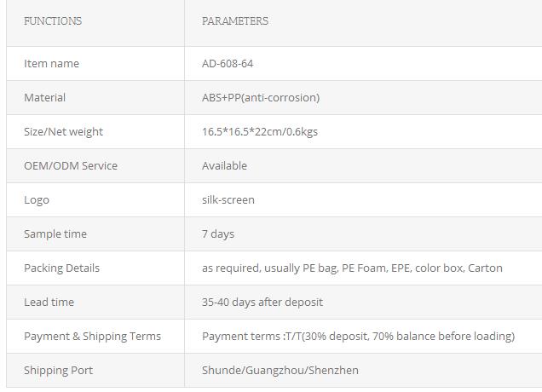Select the Material row label

pos(44,97)
